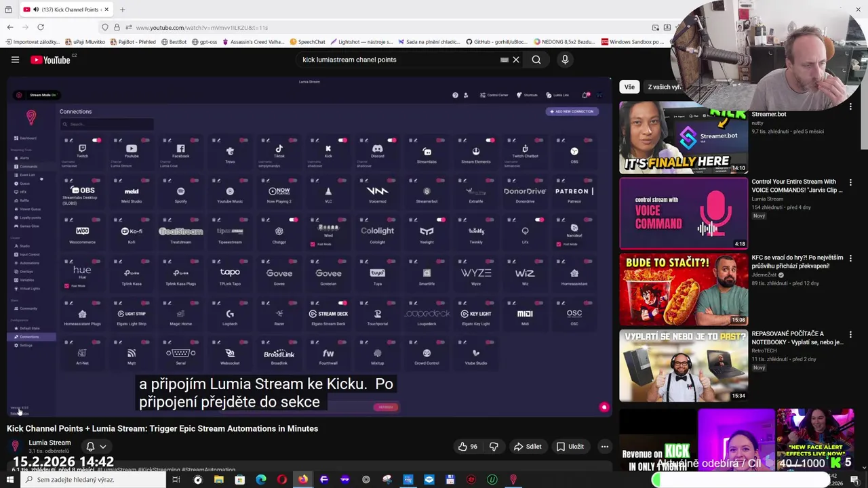Image resolution: width=868 pixels, height=488 pixels.
Task: Like the Lumia Stream video
Action: [468, 447]
